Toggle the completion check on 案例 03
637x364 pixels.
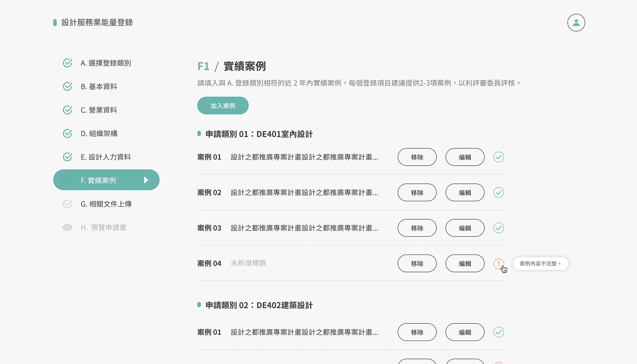(x=499, y=228)
